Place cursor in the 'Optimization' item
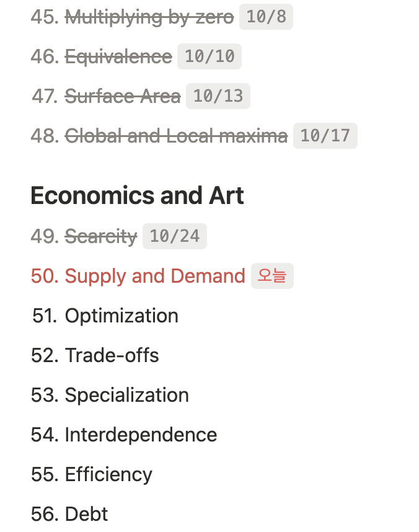This screenshot has height=532, width=419. tap(121, 316)
